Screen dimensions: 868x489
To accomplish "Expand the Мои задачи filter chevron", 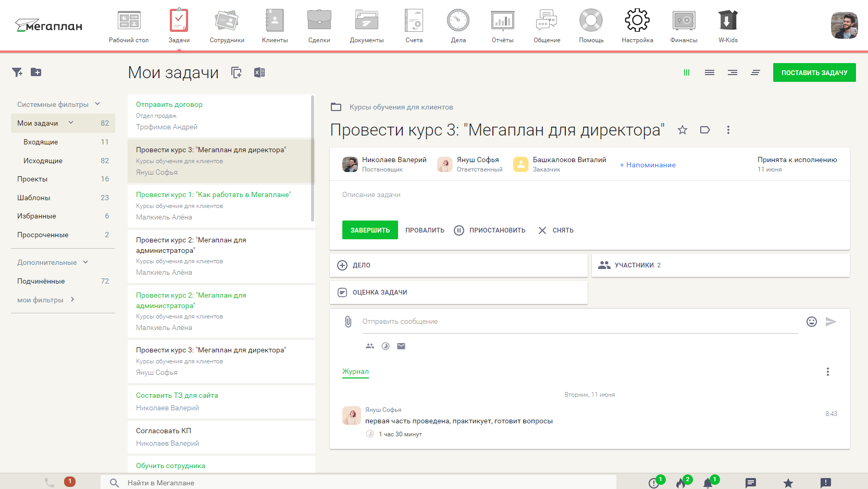I will 71,123.
